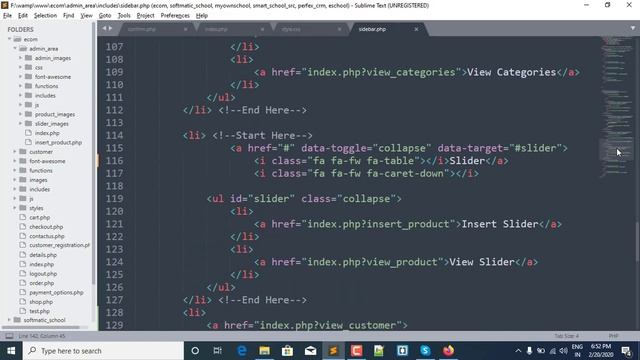
Task: Open order.php in the sidebar
Action: [x=42, y=283]
